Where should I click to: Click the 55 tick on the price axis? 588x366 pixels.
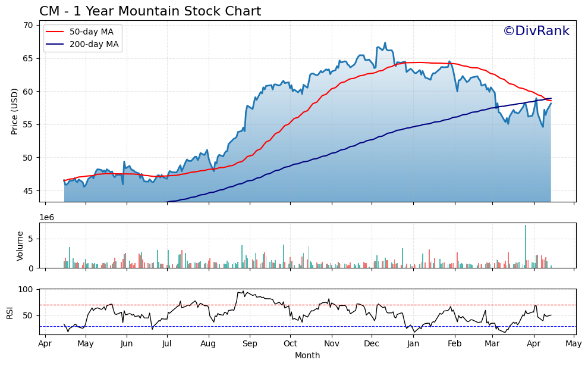click(x=28, y=124)
